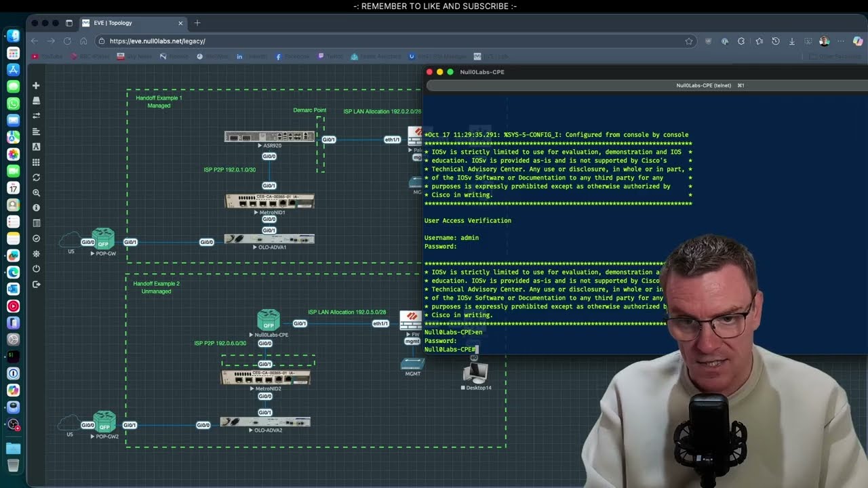Select the MetroNID2 device node
The height and width of the screenshot is (488, 868).
[265, 378]
